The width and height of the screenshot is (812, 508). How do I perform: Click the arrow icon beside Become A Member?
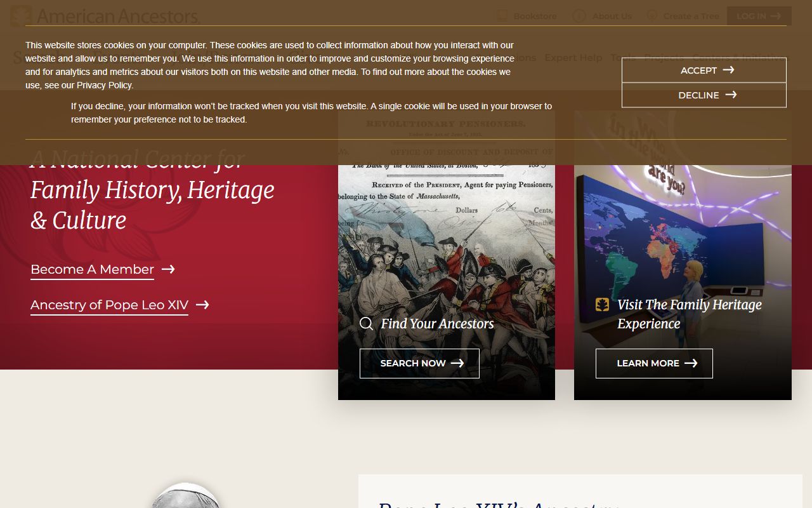coord(168,269)
